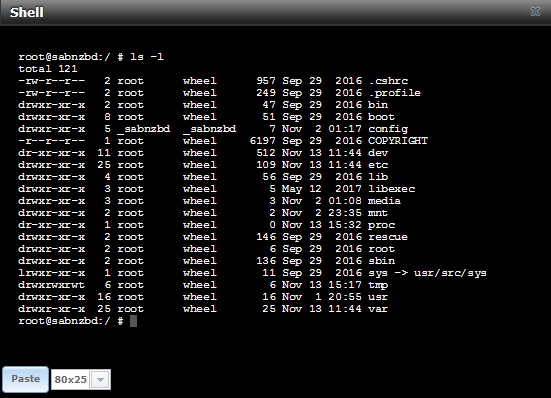Viewport: 551px width, 398px height.
Task: Close the Shell window
Action: [x=535, y=12]
